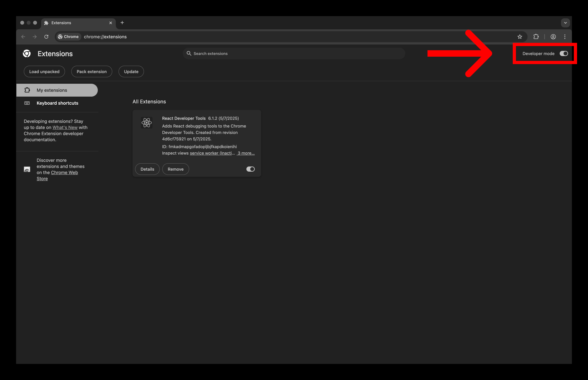Disable React Developer Tools via its toggle

(x=251, y=169)
